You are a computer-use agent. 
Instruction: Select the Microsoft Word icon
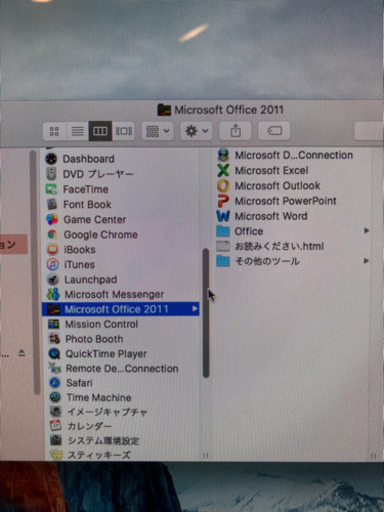click(223, 216)
